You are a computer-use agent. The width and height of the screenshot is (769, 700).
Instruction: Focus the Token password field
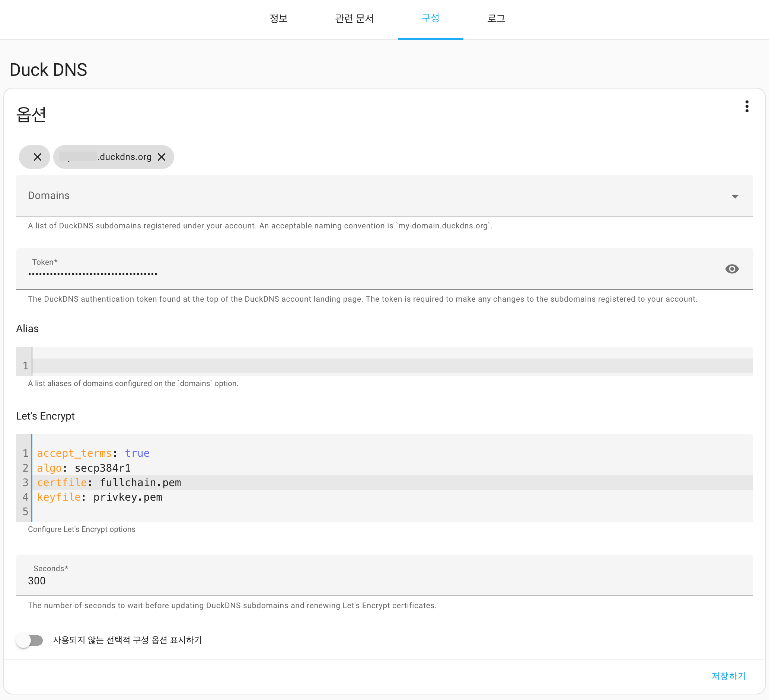343,273
